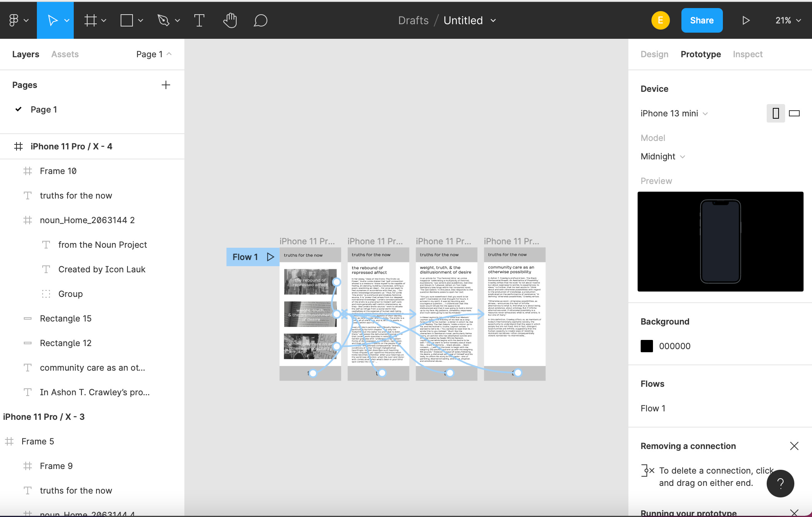Present prototype with top play button
Image resolution: width=812 pixels, height=517 pixels.
(746, 20)
